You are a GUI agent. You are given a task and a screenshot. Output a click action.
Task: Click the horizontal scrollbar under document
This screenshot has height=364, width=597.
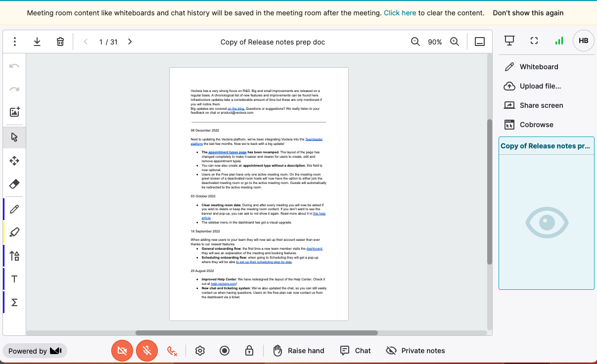point(256,333)
